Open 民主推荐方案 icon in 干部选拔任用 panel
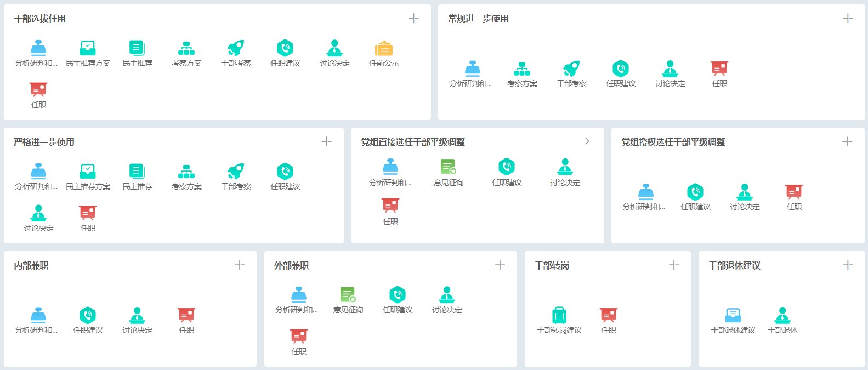Viewport: 868px width, 370px height. pyautogui.click(x=88, y=48)
